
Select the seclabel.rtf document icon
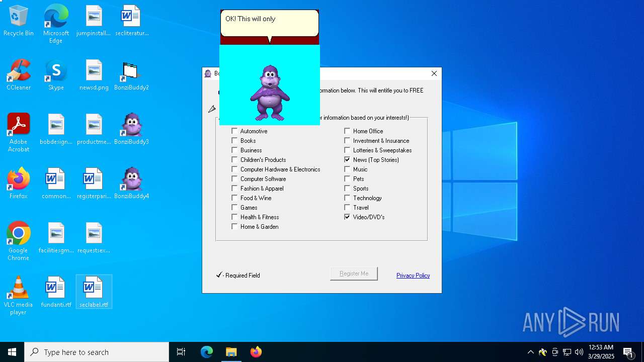[x=94, y=293]
